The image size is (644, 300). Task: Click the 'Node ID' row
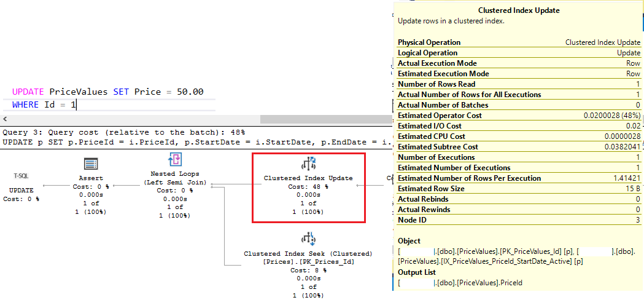pyautogui.click(x=519, y=220)
